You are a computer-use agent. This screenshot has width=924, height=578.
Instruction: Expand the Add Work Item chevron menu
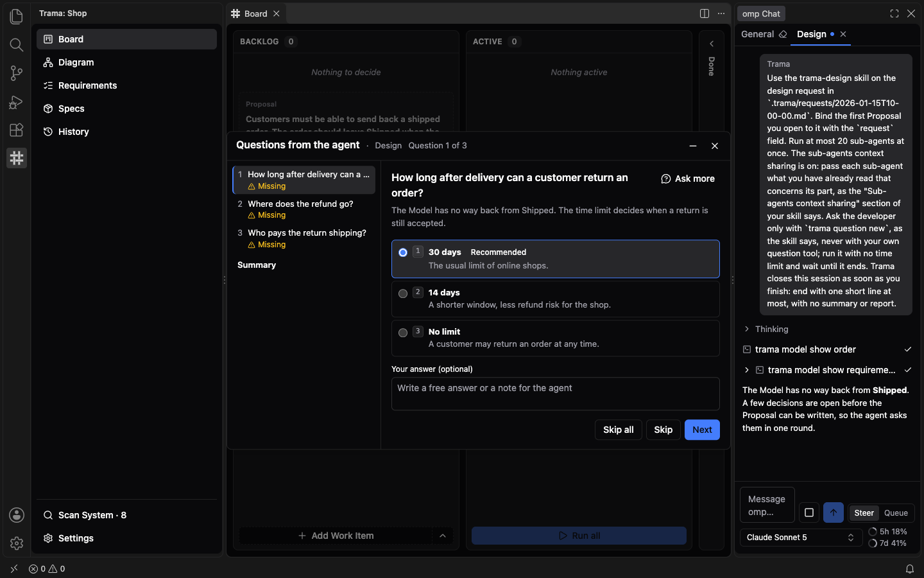pyautogui.click(x=443, y=536)
